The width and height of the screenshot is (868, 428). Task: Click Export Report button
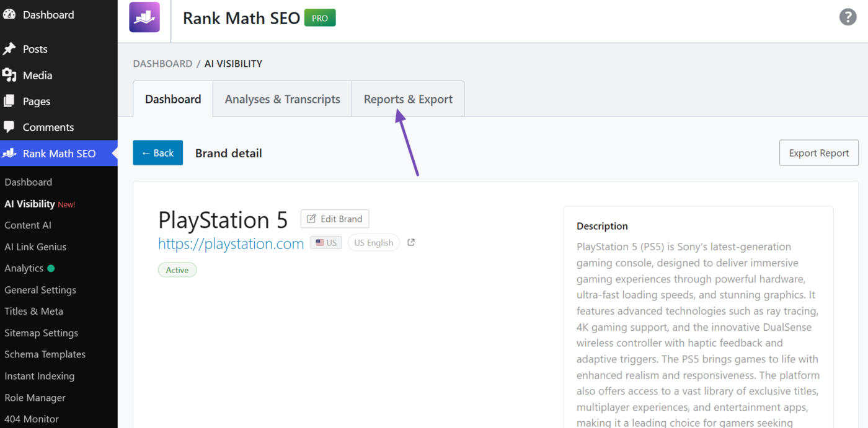coord(818,153)
